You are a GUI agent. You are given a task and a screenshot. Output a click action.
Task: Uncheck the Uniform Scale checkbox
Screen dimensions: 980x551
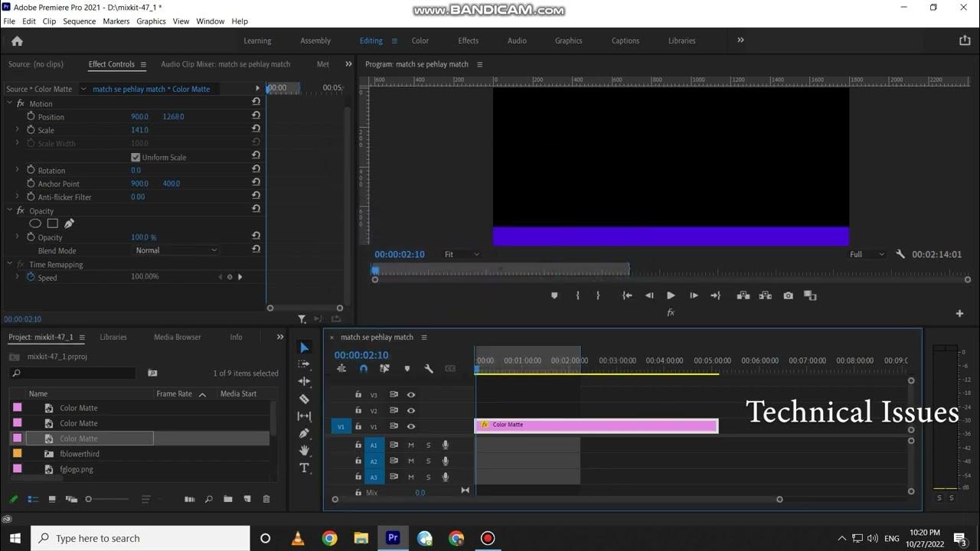point(136,157)
